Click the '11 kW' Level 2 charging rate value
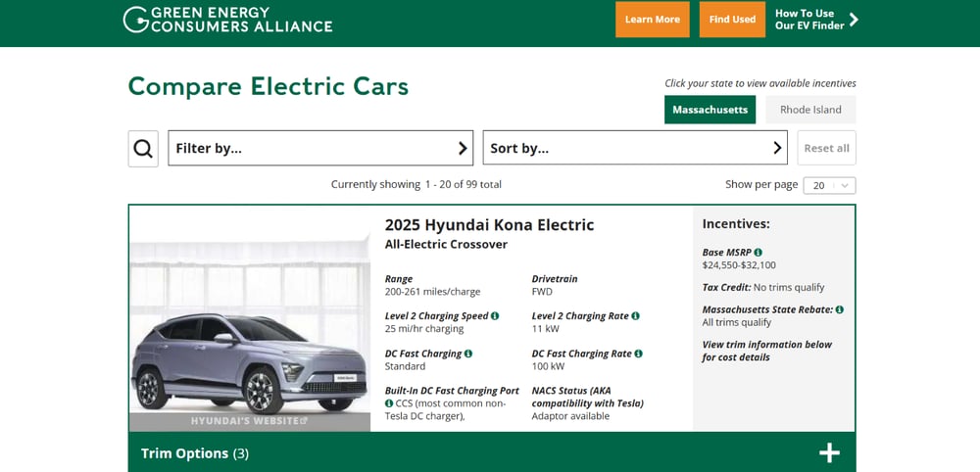Viewport: 980px width, 472px height. tap(546, 329)
